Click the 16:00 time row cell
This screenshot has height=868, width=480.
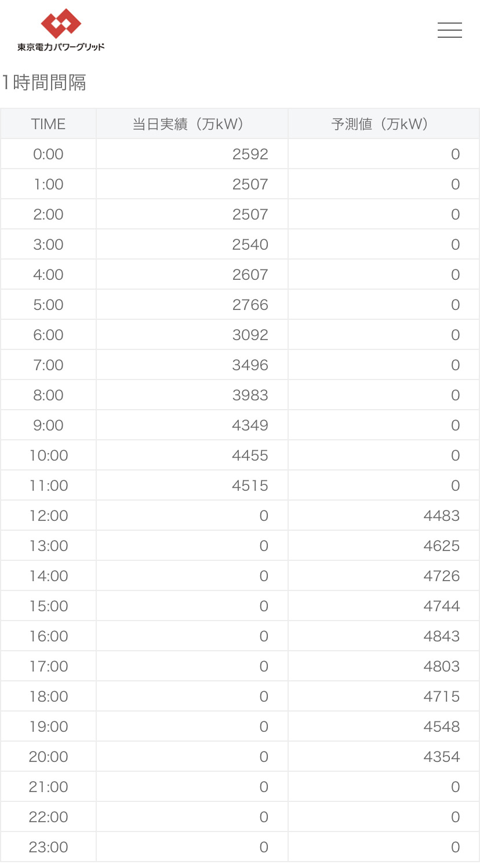48,636
